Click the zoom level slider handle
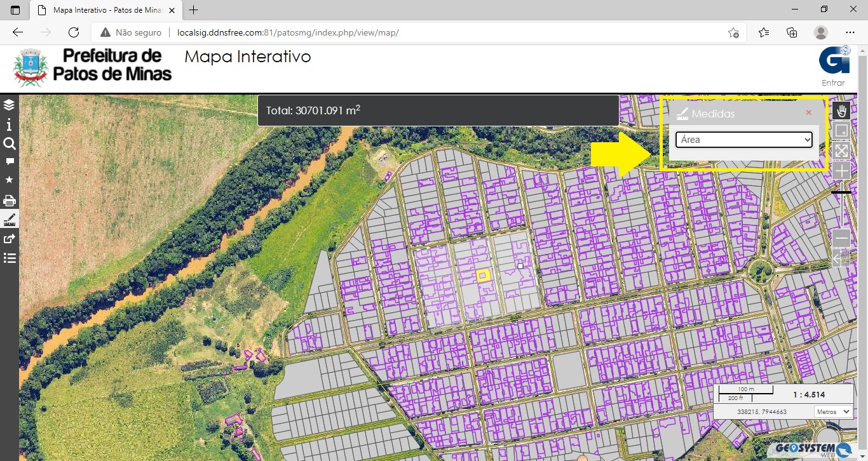This screenshot has height=461, width=868. pos(841,192)
